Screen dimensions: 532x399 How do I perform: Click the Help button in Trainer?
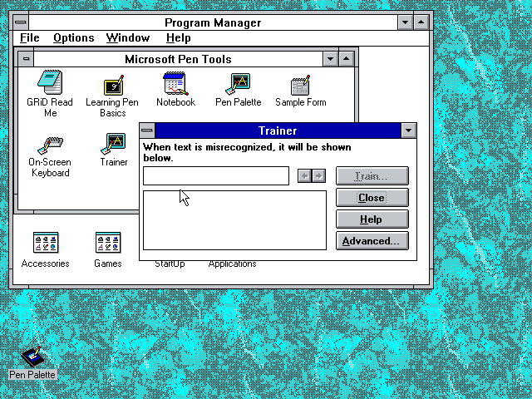pyautogui.click(x=372, y=219)
